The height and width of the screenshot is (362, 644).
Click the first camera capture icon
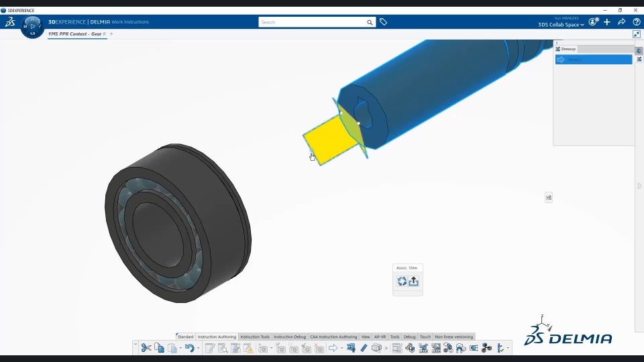(263, 349)
